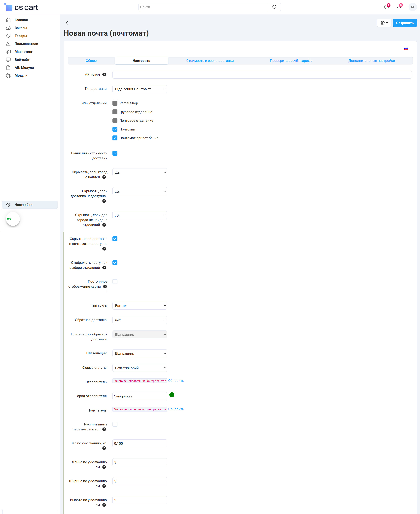Screen dimensions: 420x514
Task: Open the notifications bell icon
Action: [399, 7]
